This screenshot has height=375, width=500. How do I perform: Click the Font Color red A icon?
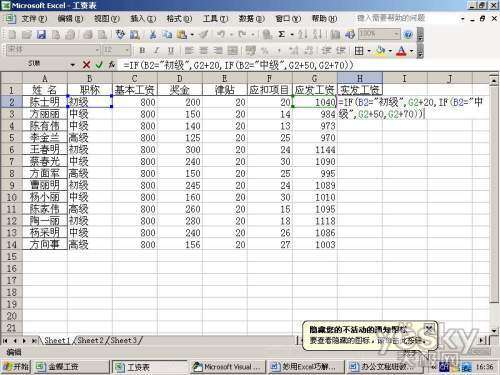point(401,51)
